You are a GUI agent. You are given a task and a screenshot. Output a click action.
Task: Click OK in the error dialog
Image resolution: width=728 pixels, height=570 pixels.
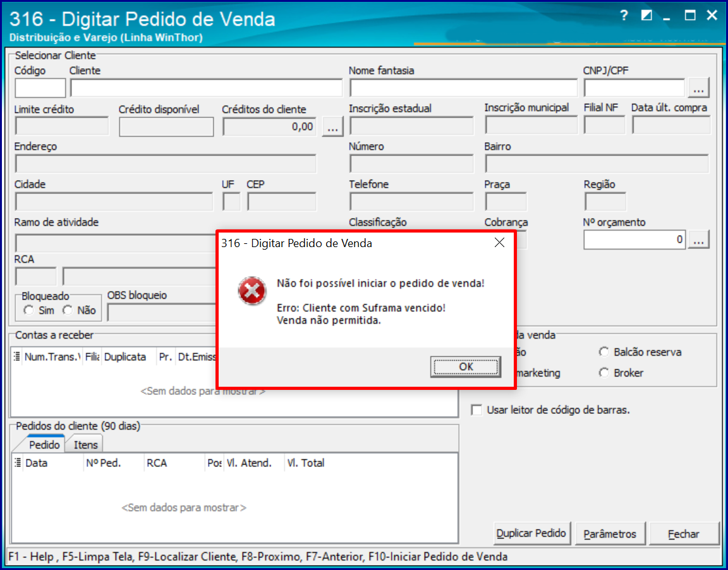[x=466, y=367]
